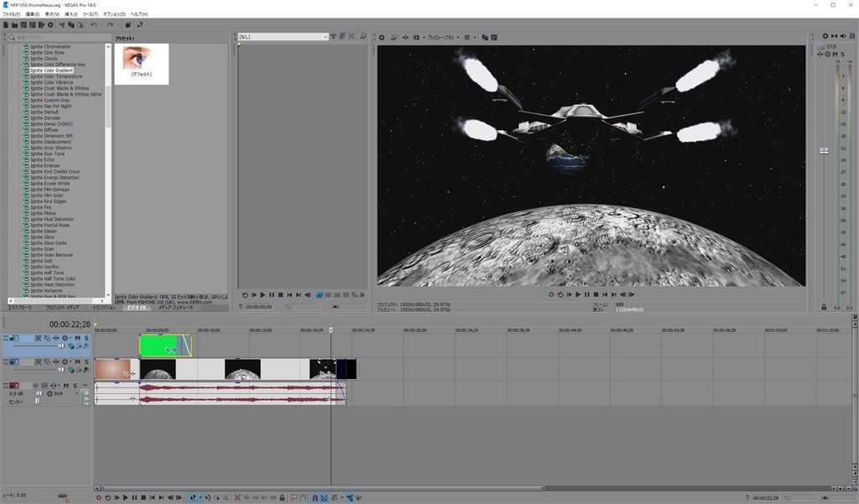Click the preview Pause button below video

[x=586, y=294]
